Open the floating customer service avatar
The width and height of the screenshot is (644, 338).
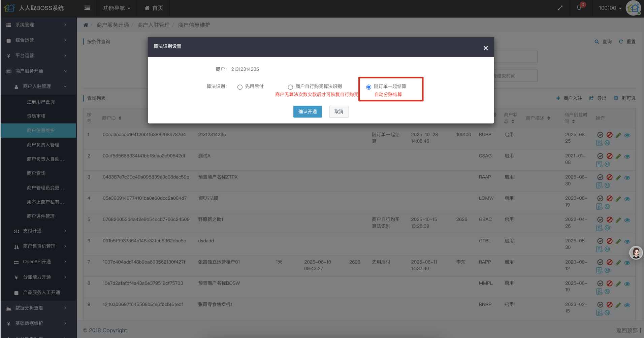[x=636, y=252]
